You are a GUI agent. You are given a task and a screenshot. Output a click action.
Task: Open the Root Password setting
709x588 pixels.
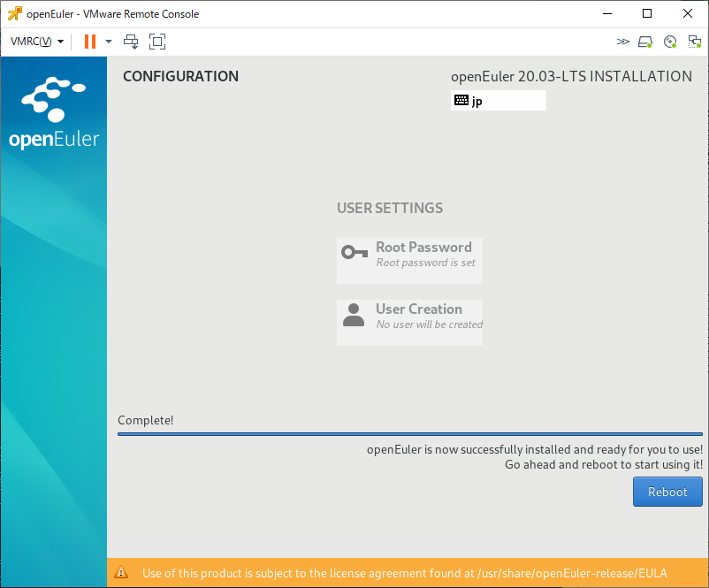409,261
